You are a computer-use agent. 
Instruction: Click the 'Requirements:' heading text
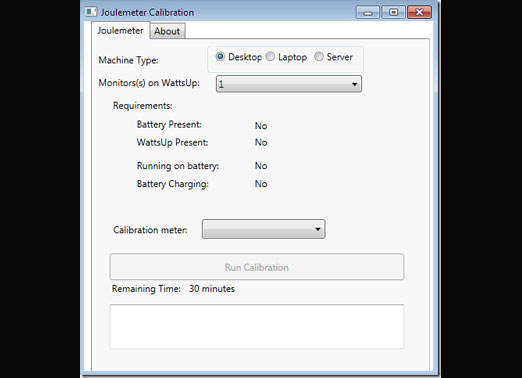[143, 106]
